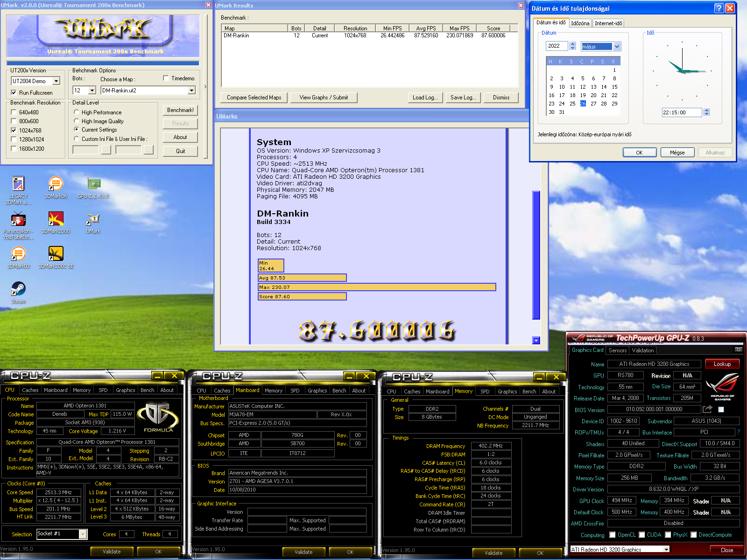
Task: Enable the 1600x1200 benchmark resolution
Action: (x=14, y=148)
